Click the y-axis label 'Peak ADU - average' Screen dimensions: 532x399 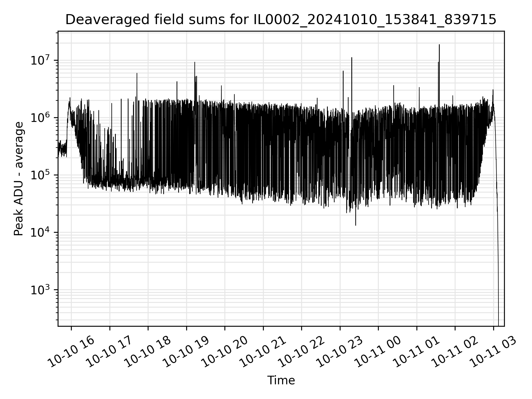click(19, 179)
